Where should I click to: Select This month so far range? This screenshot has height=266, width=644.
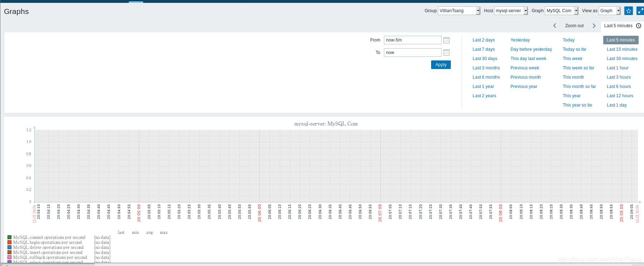579,87
